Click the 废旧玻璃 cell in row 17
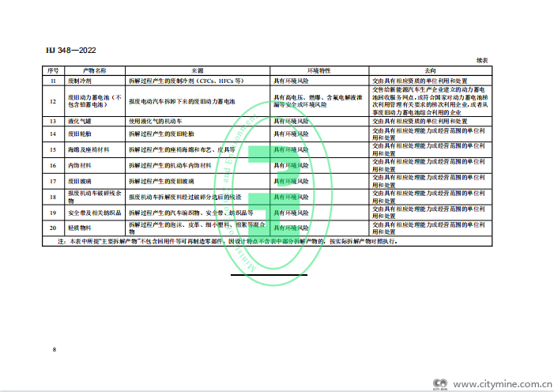The image size is (554, 392). [81, 181]
